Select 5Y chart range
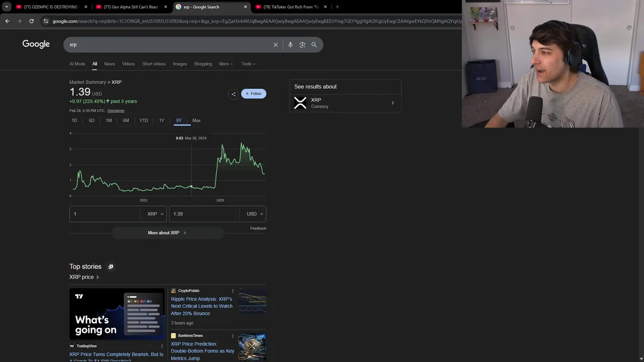Image resolution: width=644 pixels, height=362 pixels. click(x=179, y=121)
